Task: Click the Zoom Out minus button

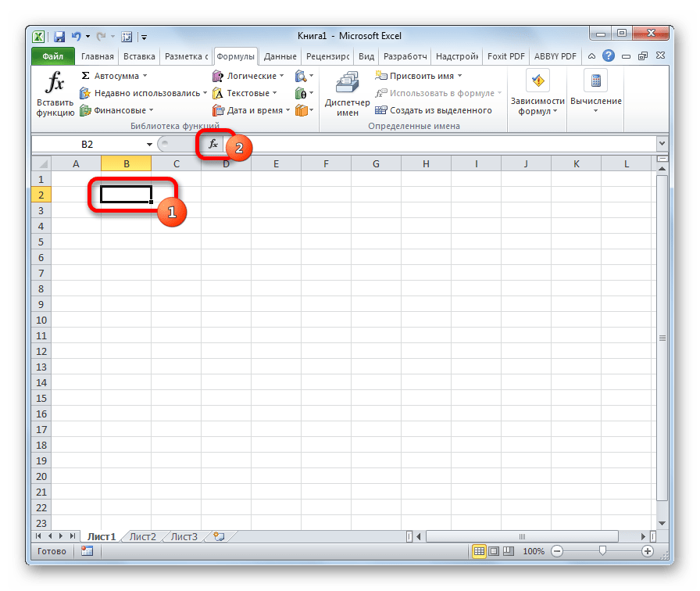Action: [557, 551]
